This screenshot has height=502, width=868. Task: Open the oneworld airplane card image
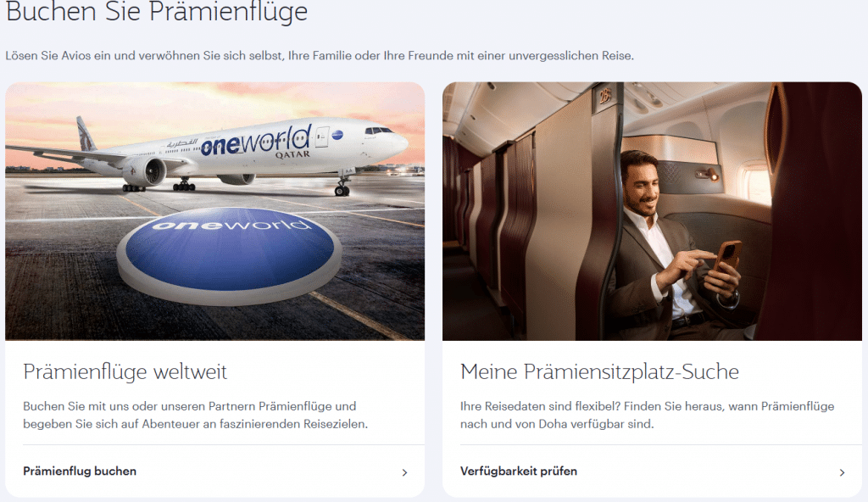click(214, 211)
